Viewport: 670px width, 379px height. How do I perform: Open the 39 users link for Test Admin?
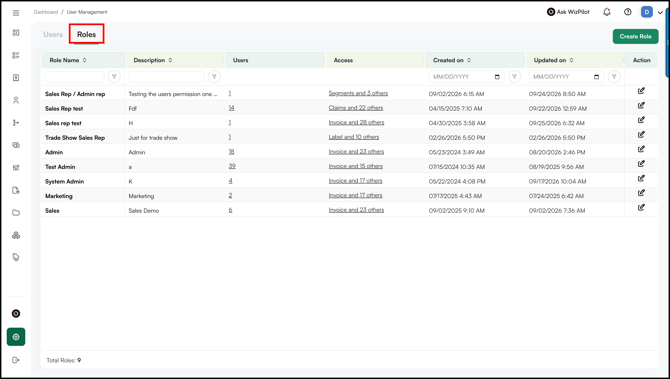[x=232, y=166]
